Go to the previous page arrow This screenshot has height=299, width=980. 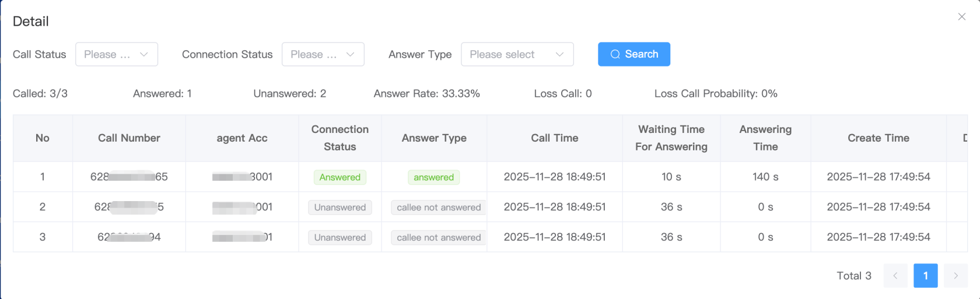pos(895,276)
